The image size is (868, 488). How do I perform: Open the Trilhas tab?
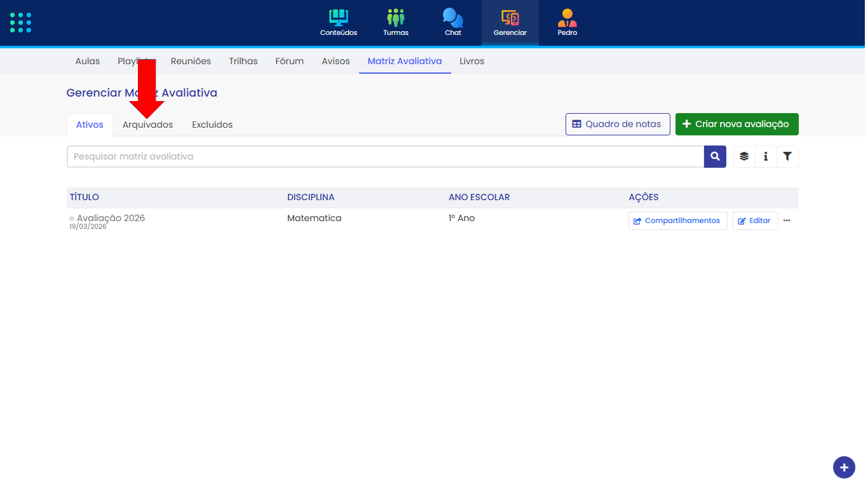(243, 61)
